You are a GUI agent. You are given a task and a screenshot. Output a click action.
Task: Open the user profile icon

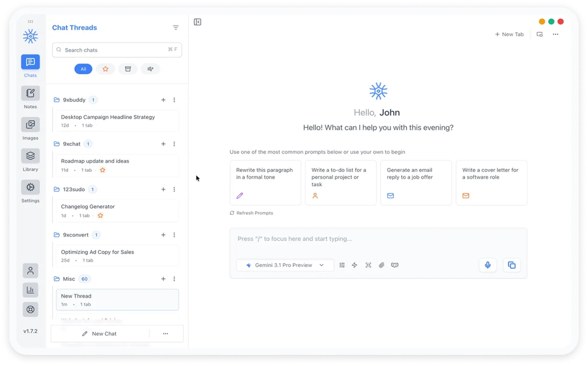(x=31, y=271)
